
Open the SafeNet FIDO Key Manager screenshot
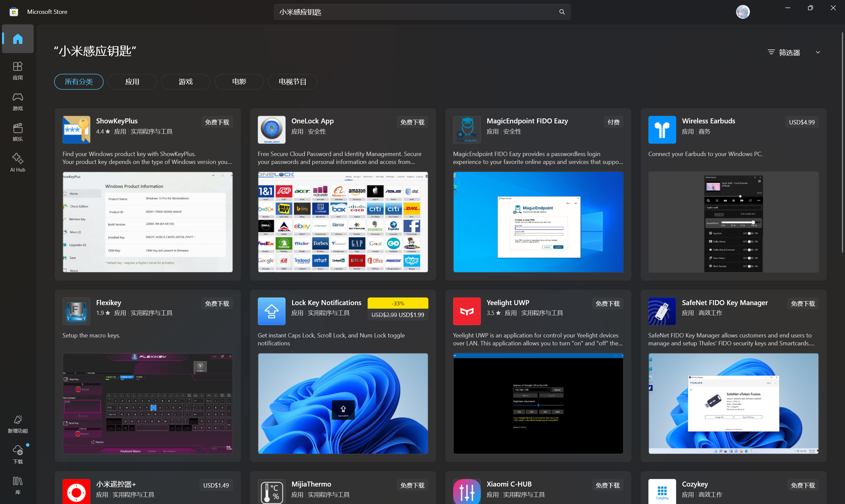[x=733, y=403]
